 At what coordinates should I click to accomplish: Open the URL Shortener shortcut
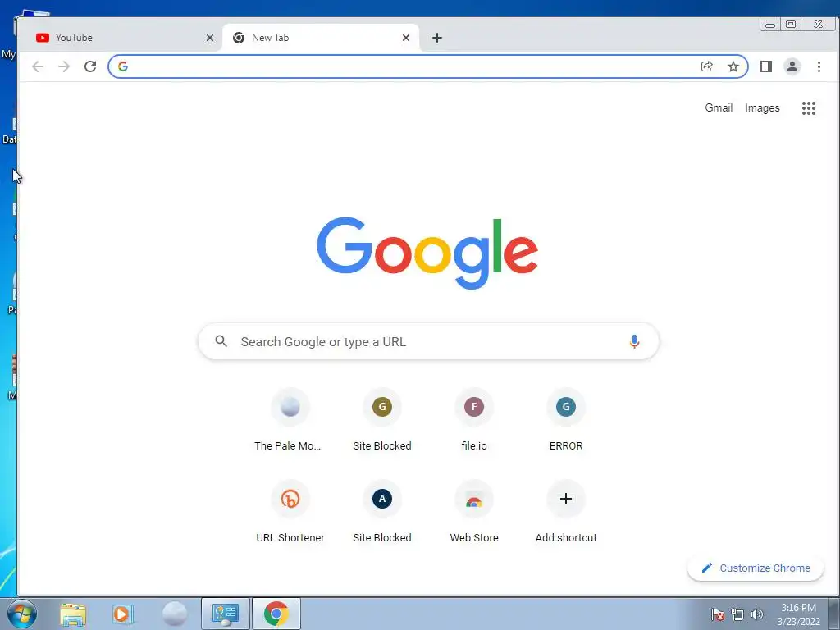coord(290,513)
